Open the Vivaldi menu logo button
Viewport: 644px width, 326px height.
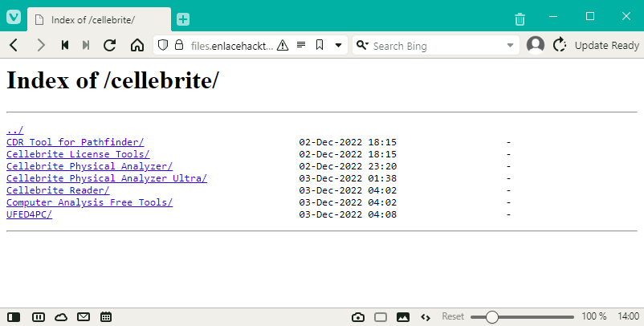coord(13,17)
